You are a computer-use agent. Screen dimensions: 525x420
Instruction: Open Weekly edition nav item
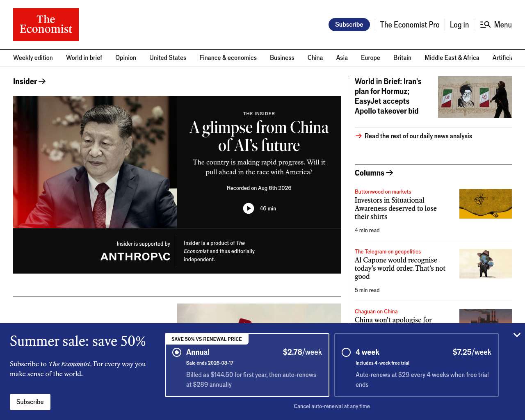[x=33, y=58]
